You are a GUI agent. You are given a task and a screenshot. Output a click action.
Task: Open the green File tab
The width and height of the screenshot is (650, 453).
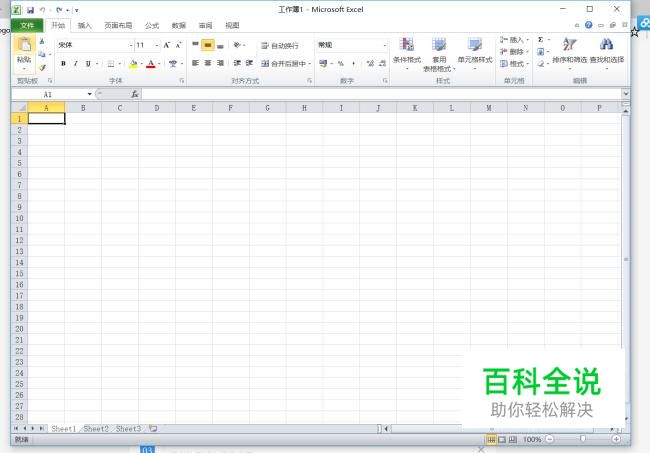27,26
